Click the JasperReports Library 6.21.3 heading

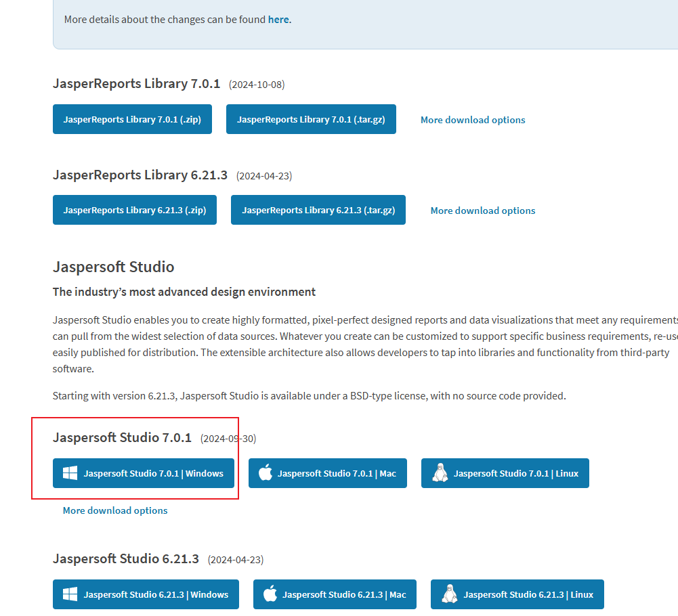tap(140, 175)
